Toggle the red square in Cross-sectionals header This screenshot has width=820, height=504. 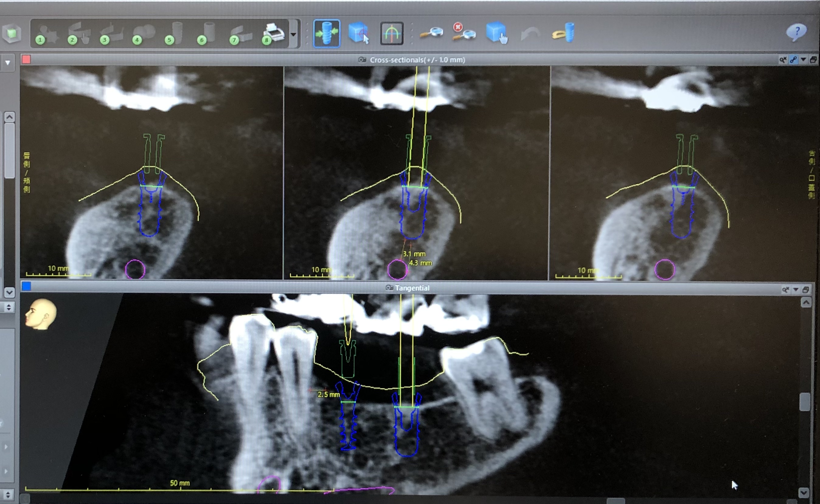point(26,60)
